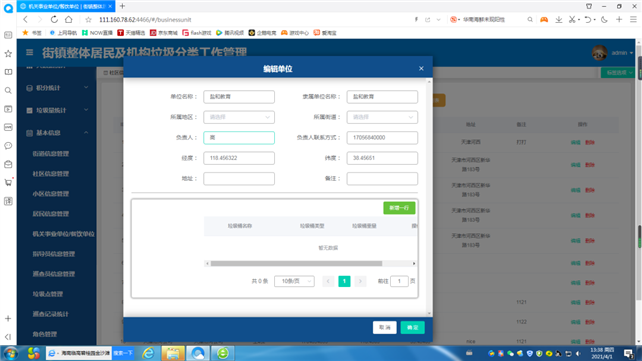This screenshot has height=361, width=642.
Task: Open 街道信息管理 in sidebar
Action: pos(51,153)
